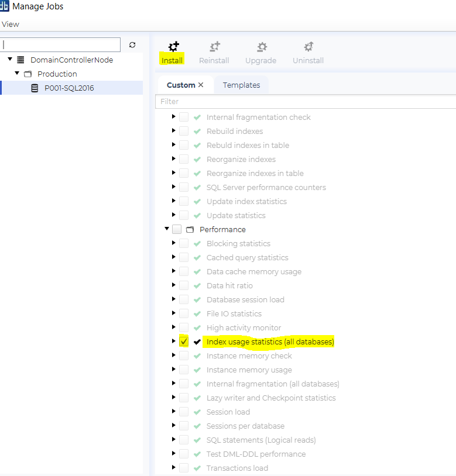Click the Production folder icon
This screenshot has height=476, width=456.
(x=28, y=74)
